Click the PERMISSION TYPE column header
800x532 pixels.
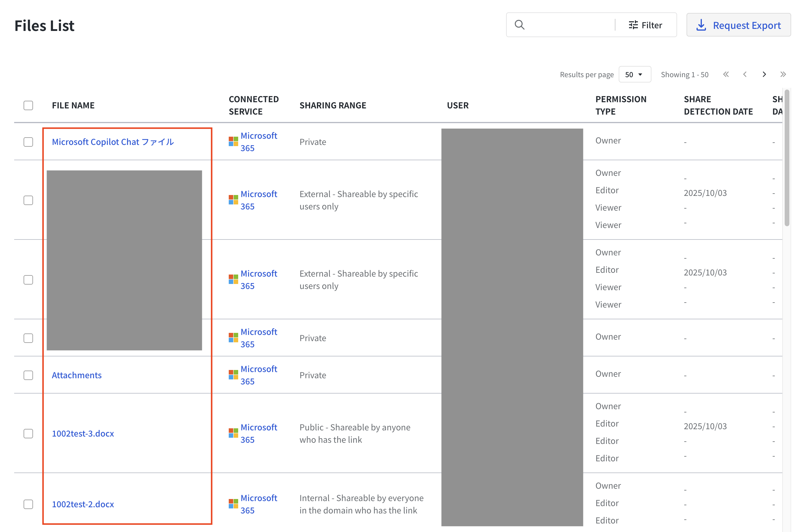click(621, 105)
